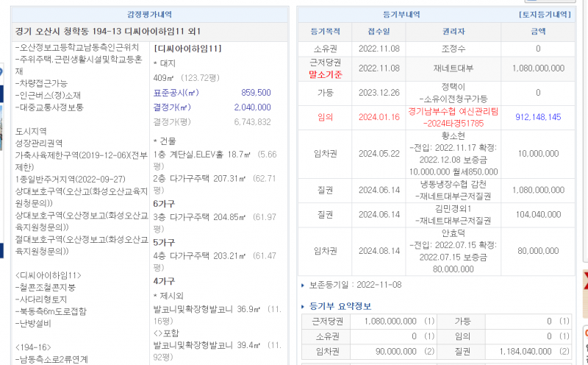The image size is (588, 365).
Task: Click the 권리자 column header
Action: [x=453, y=32]
